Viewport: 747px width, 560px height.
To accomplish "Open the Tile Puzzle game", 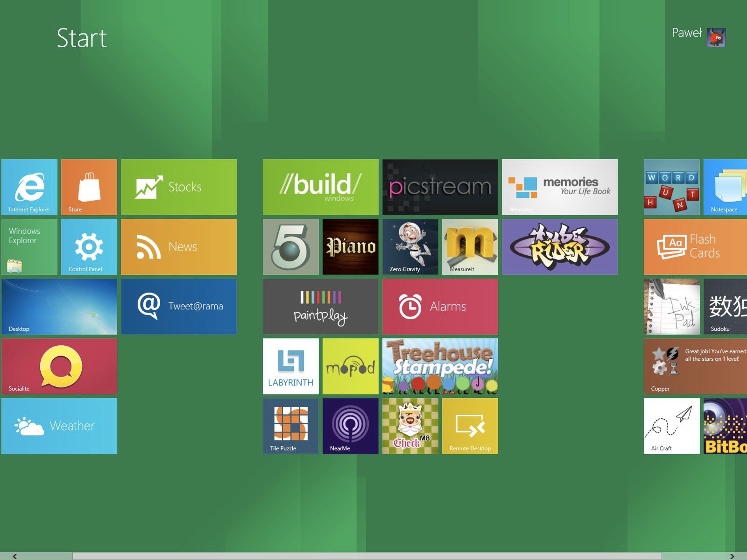I will 291,426.
